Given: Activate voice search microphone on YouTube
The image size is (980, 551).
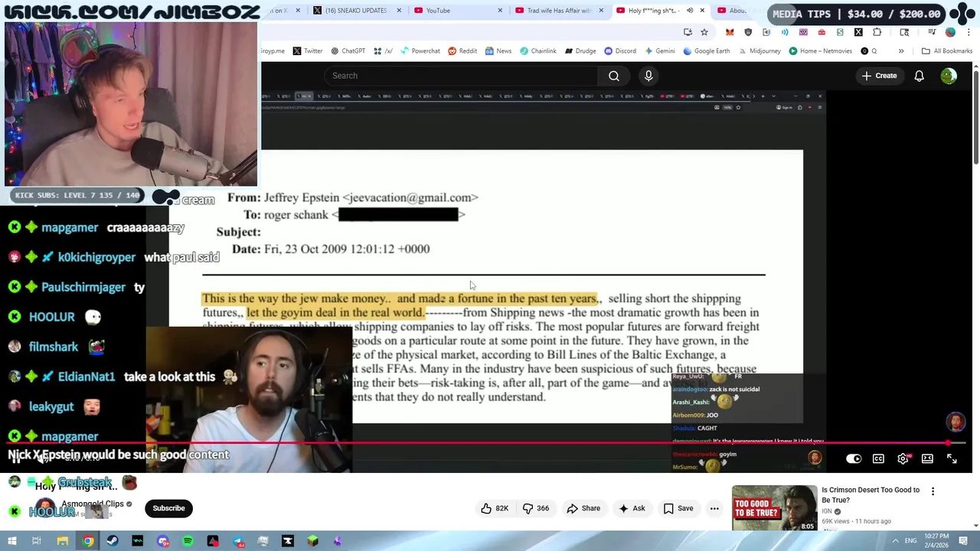Looking at the screenshot, I should coord(648,76).
